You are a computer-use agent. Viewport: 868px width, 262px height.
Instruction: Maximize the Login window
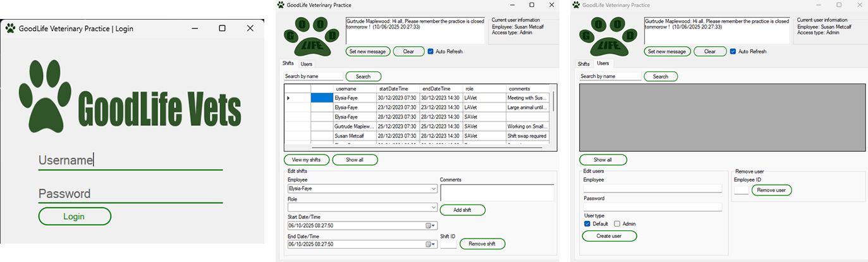pos(222,28)
